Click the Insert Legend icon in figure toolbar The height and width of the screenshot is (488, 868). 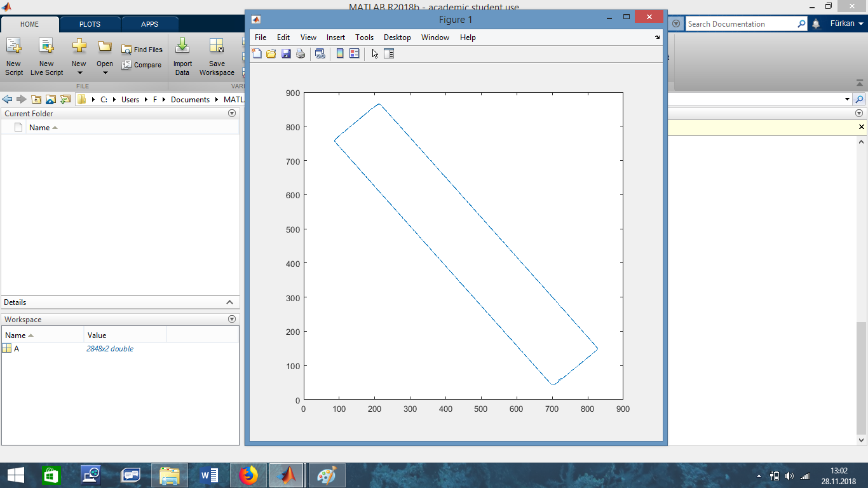click(x=355, y=54)
